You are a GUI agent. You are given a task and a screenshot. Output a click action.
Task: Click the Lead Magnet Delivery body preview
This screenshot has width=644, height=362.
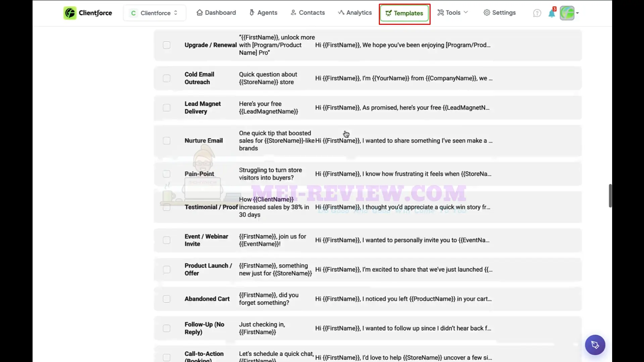tap(402, 108)
